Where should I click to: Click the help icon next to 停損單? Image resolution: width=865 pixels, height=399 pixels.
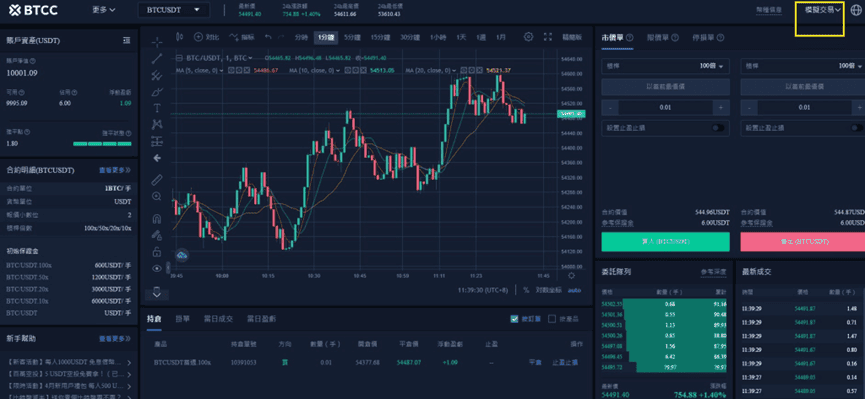click(x=720, y=38)
